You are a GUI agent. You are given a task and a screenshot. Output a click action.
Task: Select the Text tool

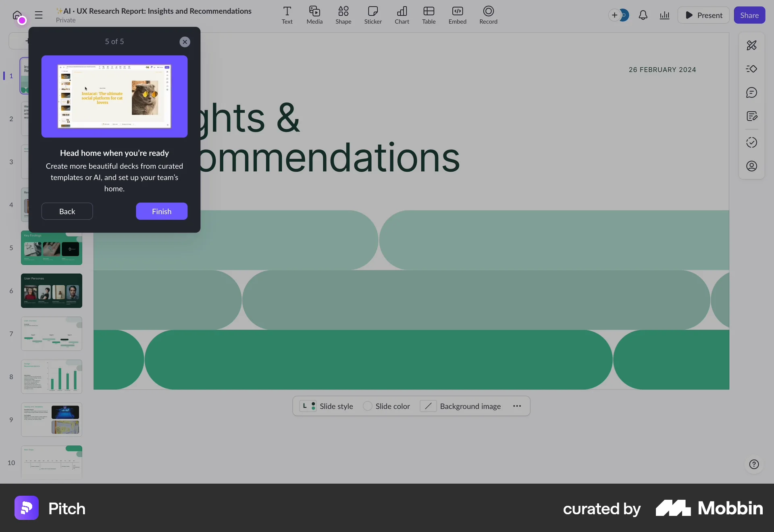point(287,15)
